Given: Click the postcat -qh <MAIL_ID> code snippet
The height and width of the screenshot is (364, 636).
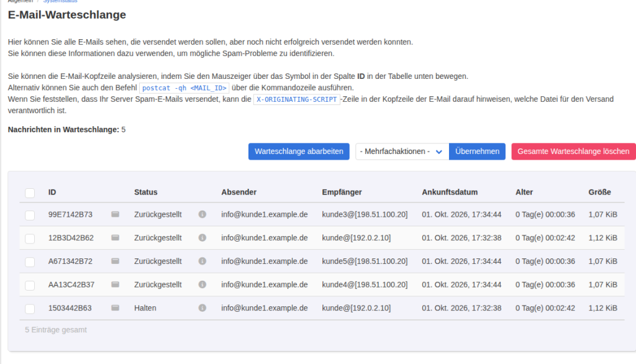Looking at the screenshot, I should [x=184, y=88].
